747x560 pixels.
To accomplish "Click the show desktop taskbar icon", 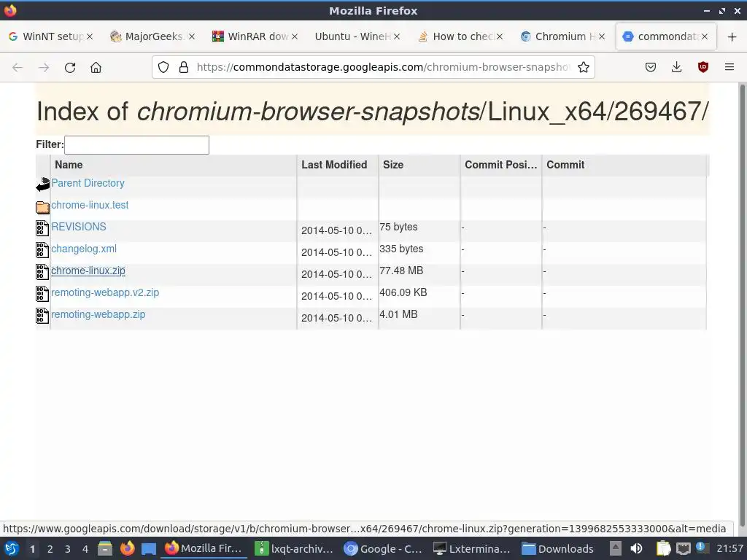I will (x=149, y=548).
